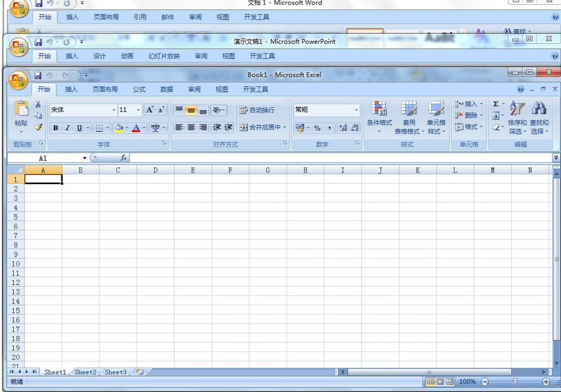Toggle Underline formatting in Excel

tap(79, 127)
